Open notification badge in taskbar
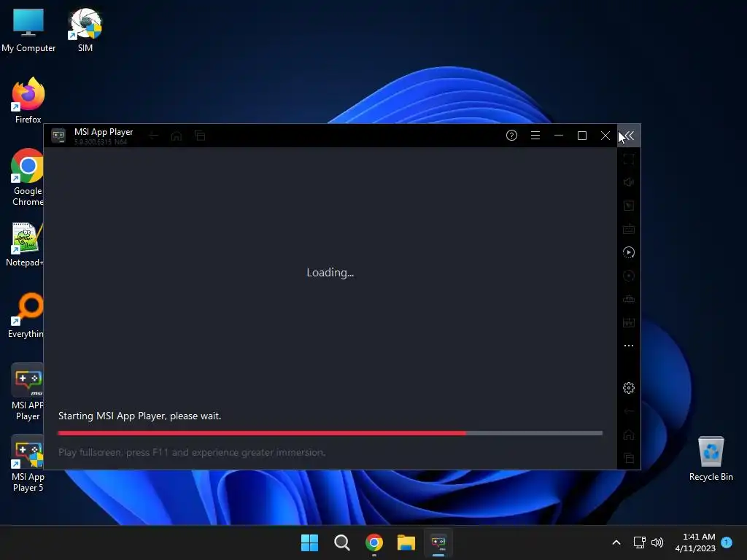This screenshot has width=747, height=560. tap(727, 542)
